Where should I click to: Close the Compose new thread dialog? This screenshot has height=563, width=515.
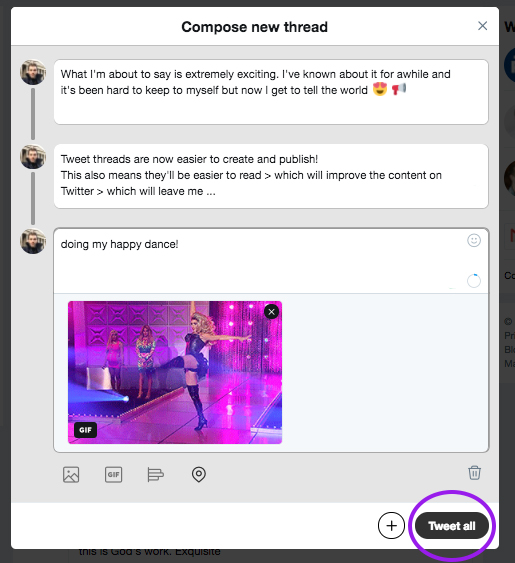[x=482, y=26]
